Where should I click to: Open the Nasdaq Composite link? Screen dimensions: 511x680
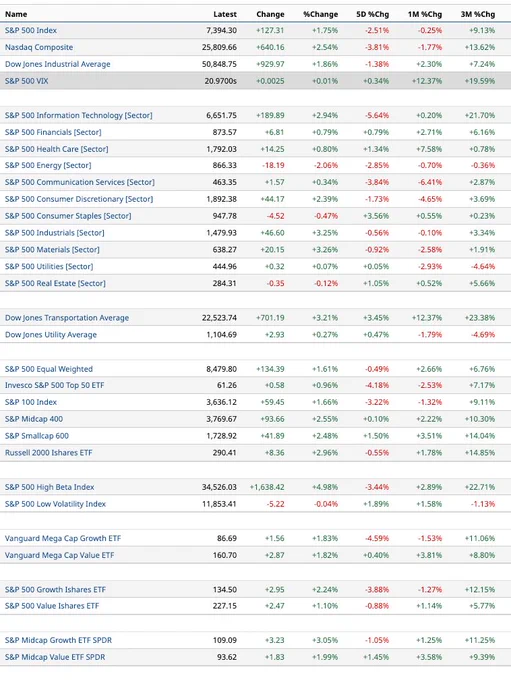pos(39,47)
